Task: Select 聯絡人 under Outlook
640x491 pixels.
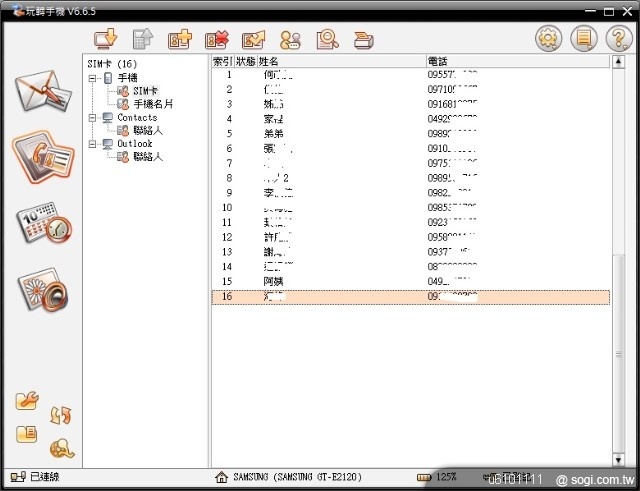Action: coord(148,157)
